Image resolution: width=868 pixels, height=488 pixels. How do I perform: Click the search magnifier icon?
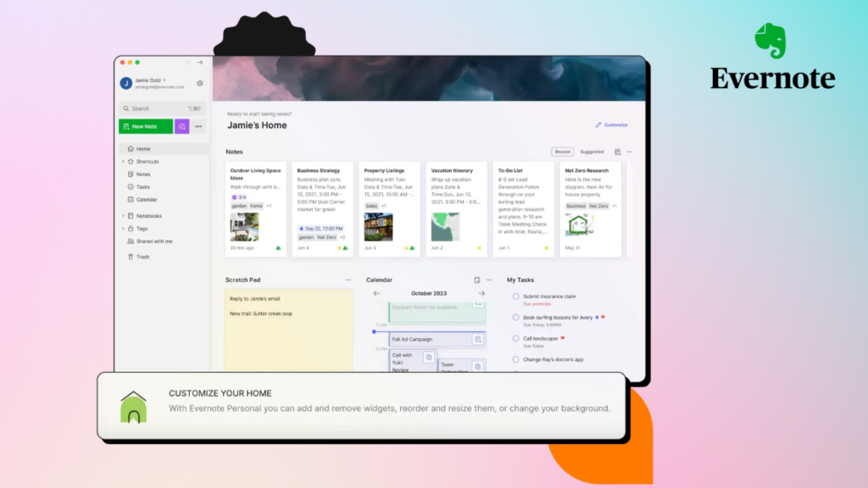click(x=126, y=109)
